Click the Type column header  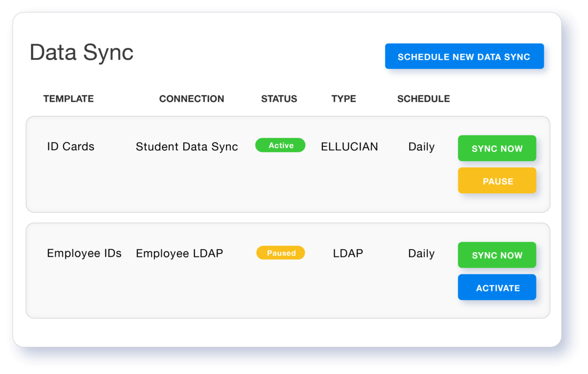[343, 99]
